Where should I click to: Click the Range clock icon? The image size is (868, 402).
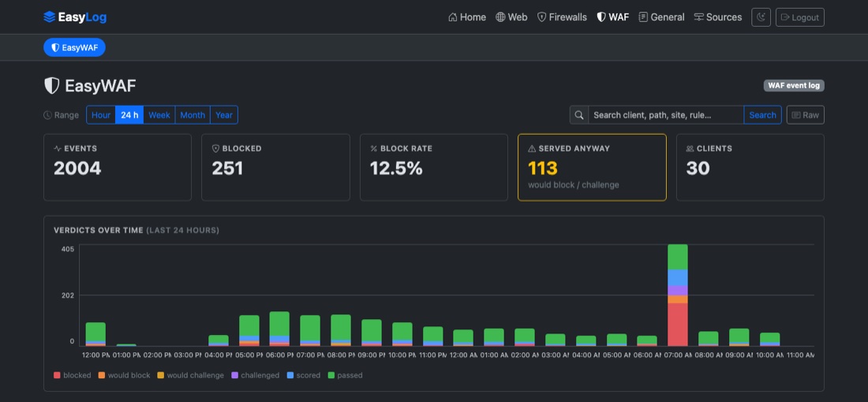click(47, 116)
